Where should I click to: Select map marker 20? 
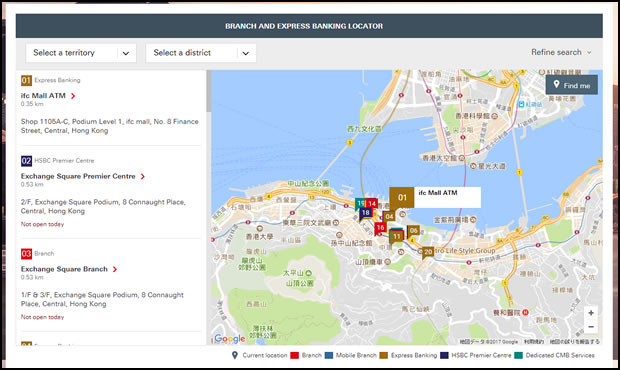[x=428, y=252]
